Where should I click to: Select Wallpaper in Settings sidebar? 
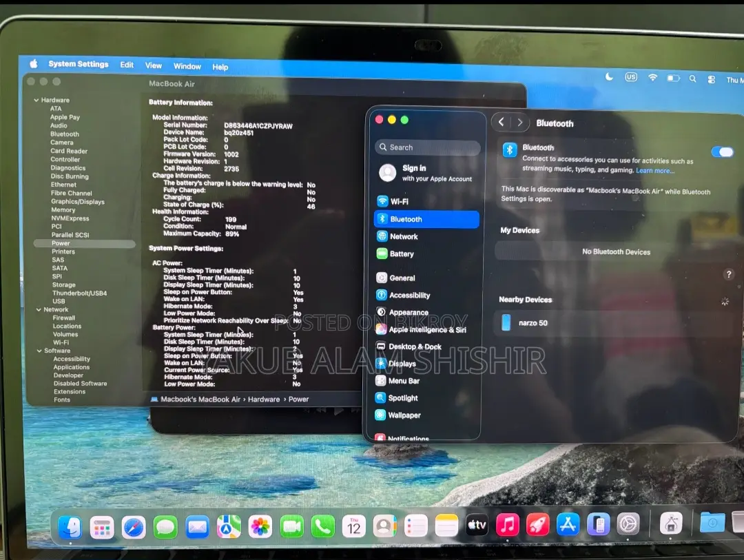(x=426, y=415)
